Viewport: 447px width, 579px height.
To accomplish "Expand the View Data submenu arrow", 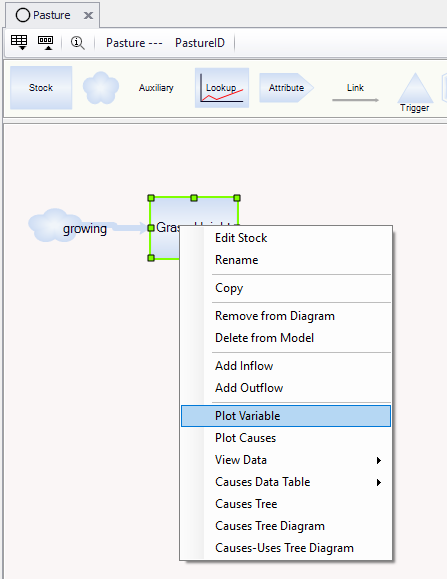I will click(x=378, y=460).
